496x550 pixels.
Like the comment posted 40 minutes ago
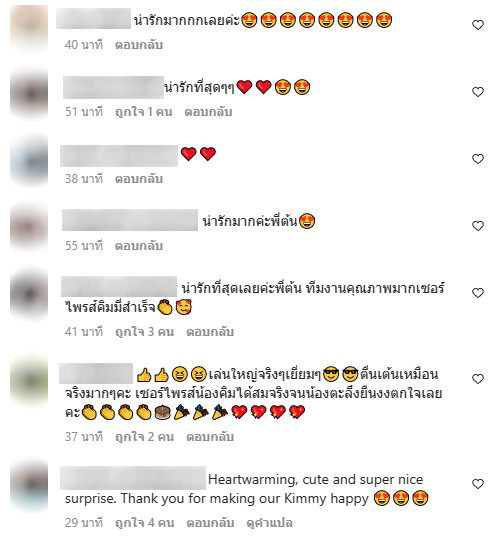[478, 25]
